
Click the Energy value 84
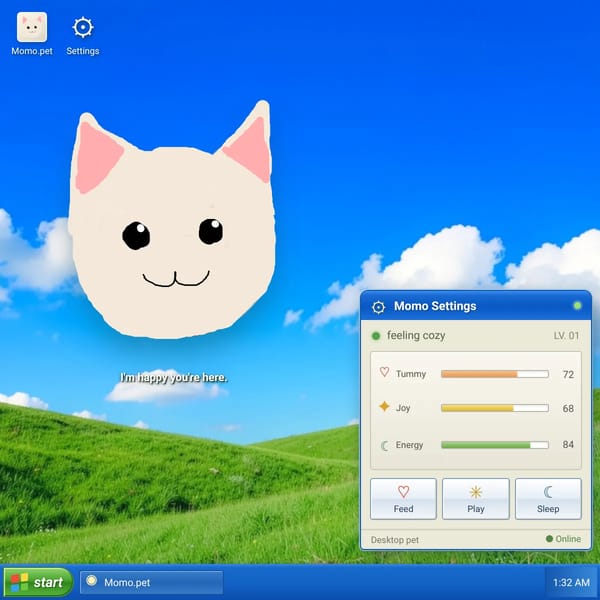[x=568, y=445]
